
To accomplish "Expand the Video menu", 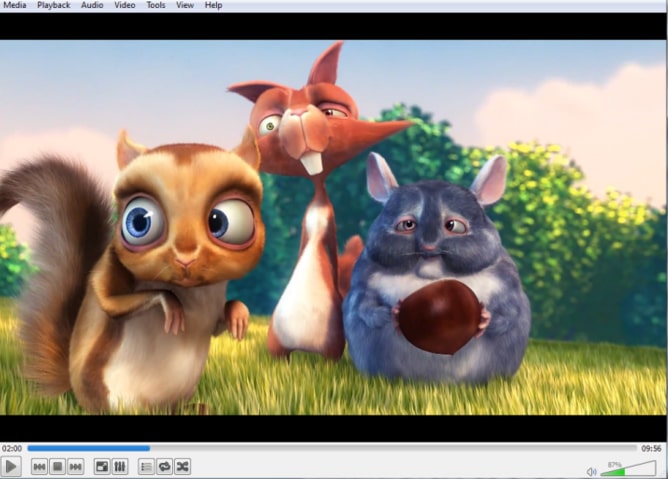I will click(124, 5).
